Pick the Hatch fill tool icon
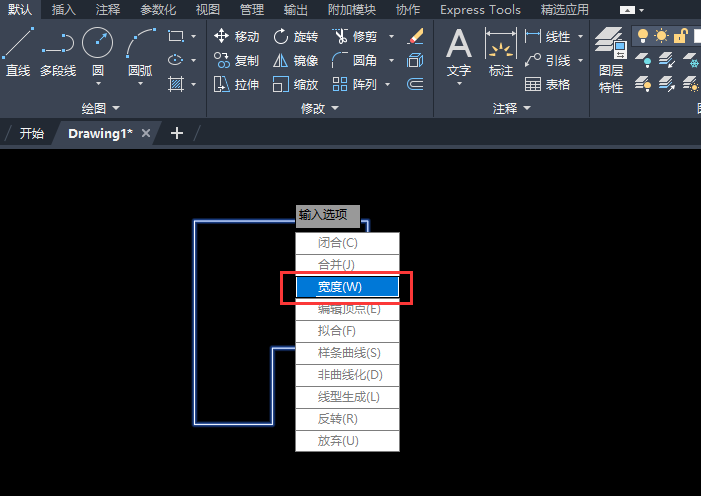The image size is (701, 496). click(x=176, y=84)
